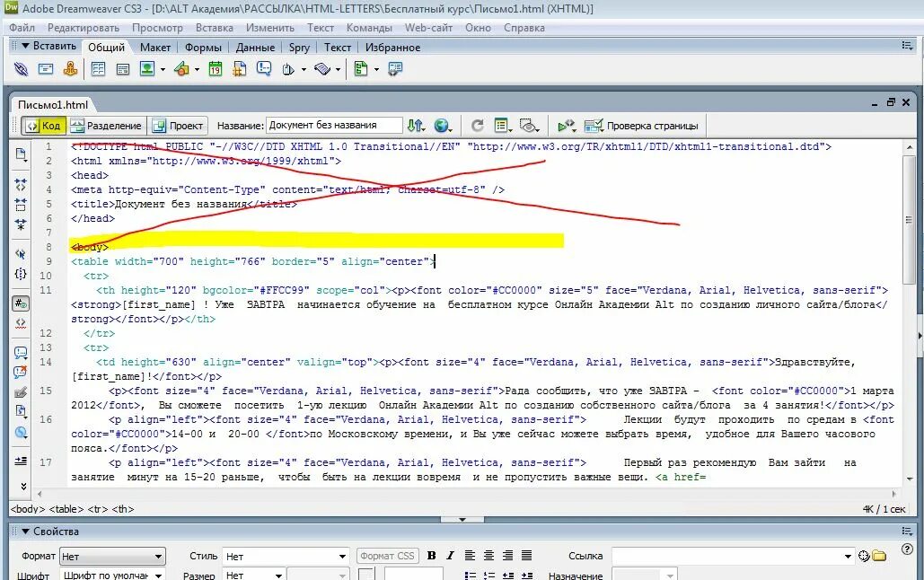
Task: Click the Формат CSS button
Action: coord(387,556)
